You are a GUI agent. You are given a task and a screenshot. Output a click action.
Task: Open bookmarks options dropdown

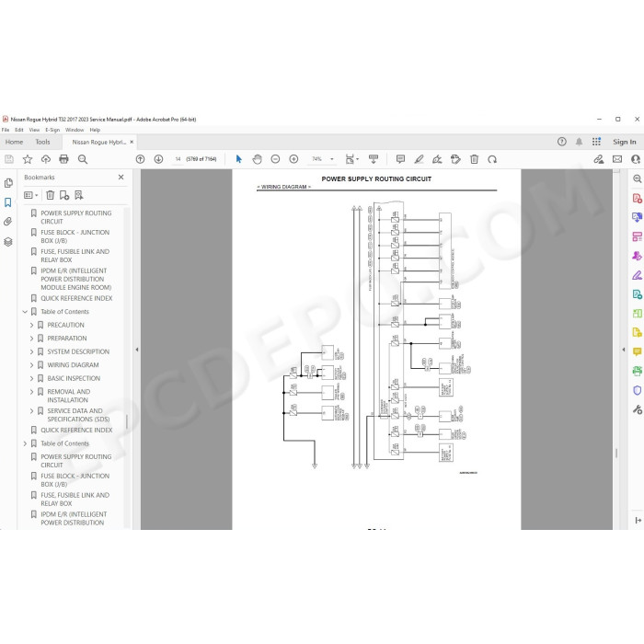point(30,195)
